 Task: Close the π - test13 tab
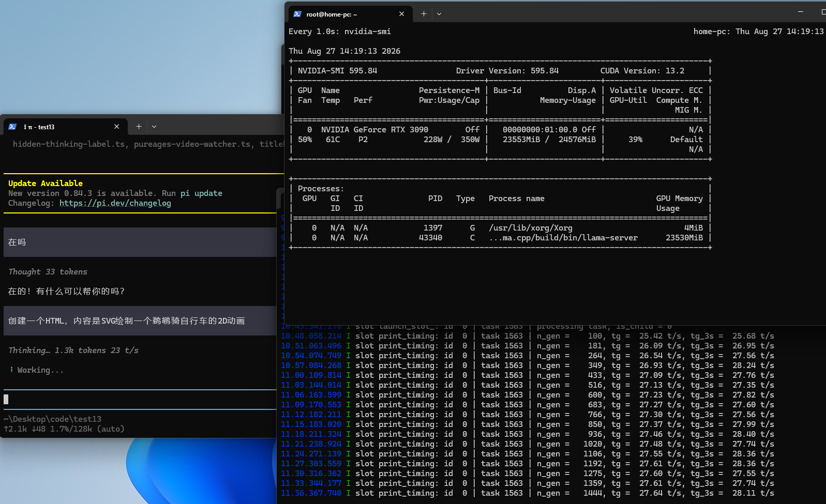117,127
